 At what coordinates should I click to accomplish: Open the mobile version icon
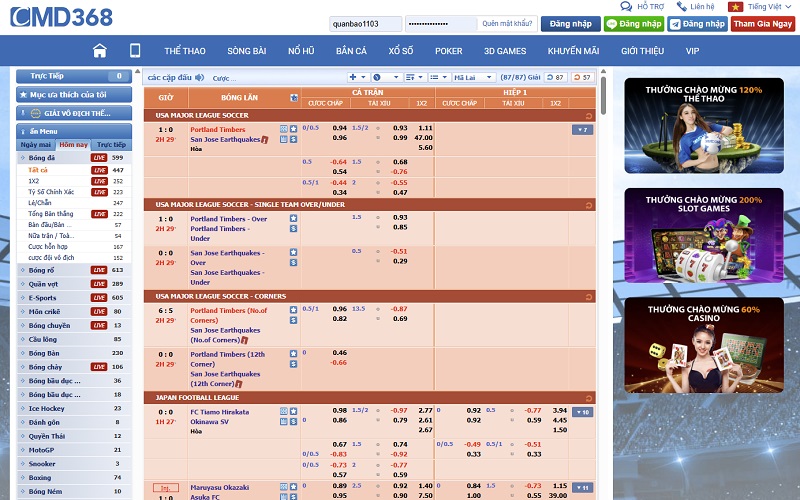pos(135,51)
